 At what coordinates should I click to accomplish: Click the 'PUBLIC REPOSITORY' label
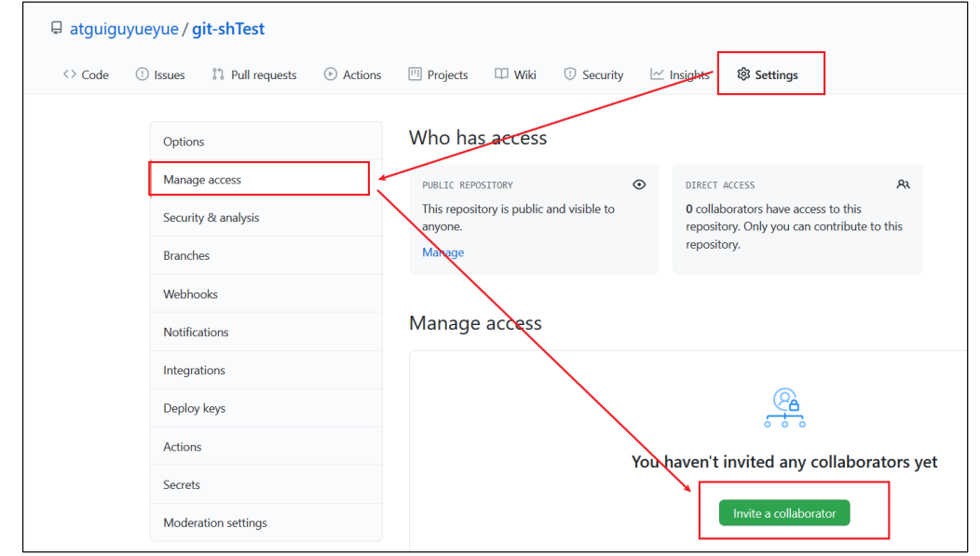point(468,185)
